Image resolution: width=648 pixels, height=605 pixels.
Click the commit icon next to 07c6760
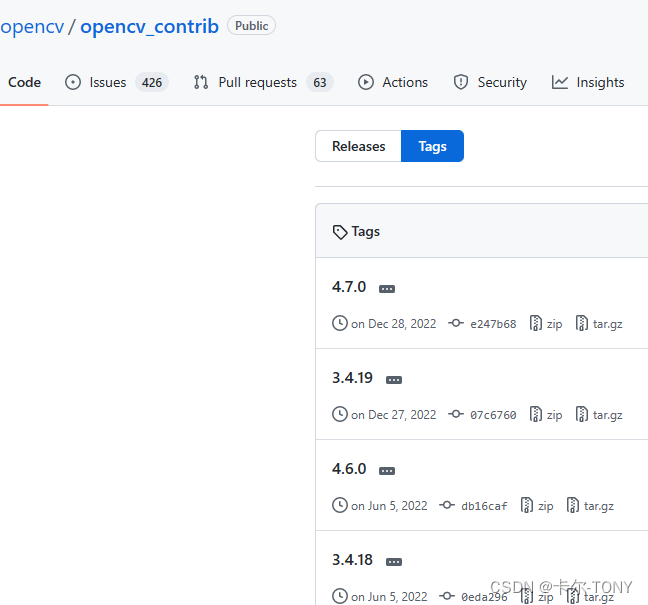(x=456, y=414)
